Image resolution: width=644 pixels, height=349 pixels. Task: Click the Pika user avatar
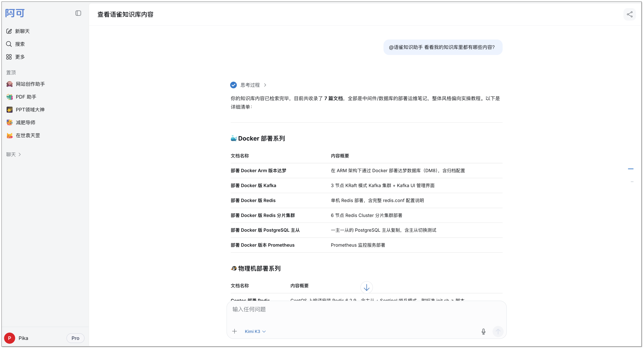click(10, 338)
